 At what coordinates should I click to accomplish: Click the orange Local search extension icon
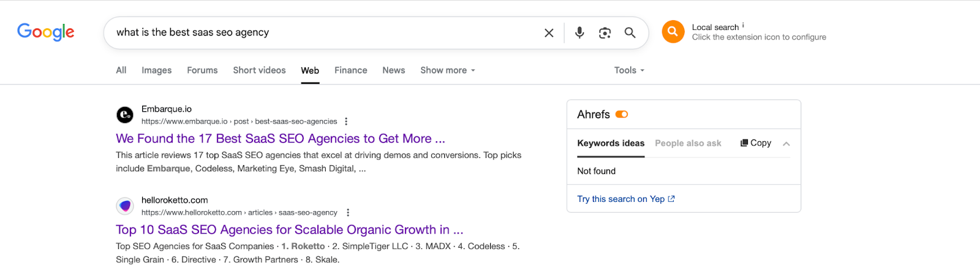[x=673, y=32]
